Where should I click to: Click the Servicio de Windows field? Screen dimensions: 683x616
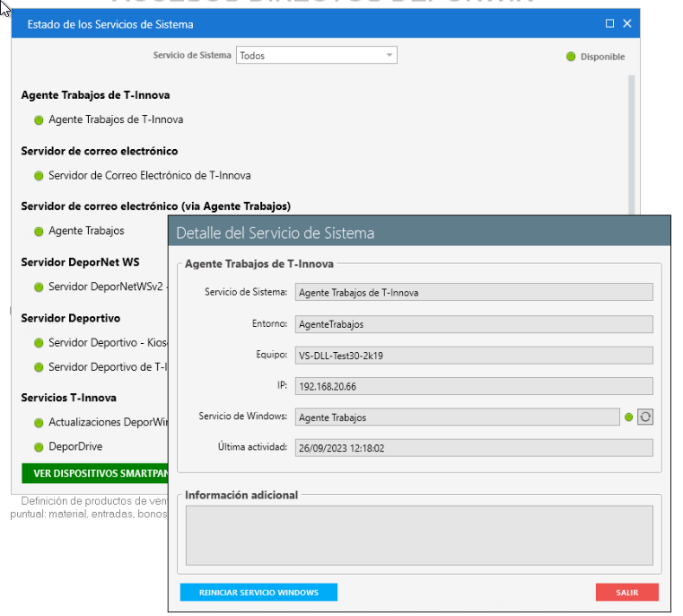[x=458, y=418]
